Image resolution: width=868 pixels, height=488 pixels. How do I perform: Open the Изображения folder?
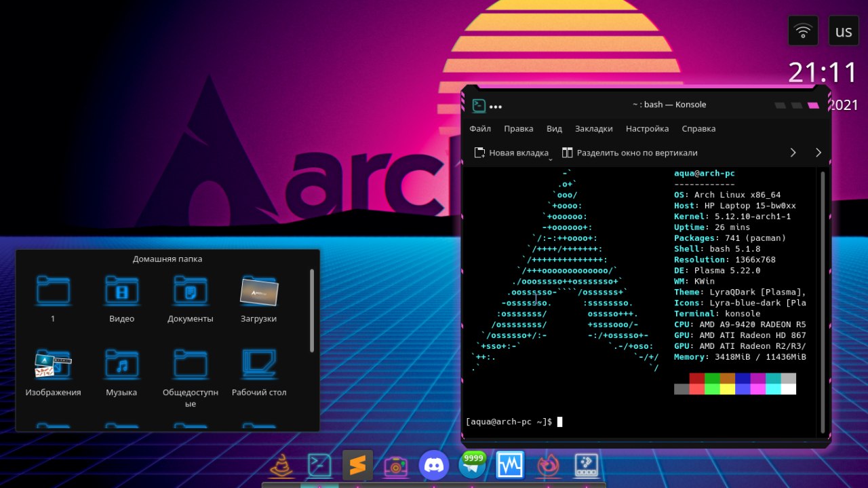pos(53,372)
